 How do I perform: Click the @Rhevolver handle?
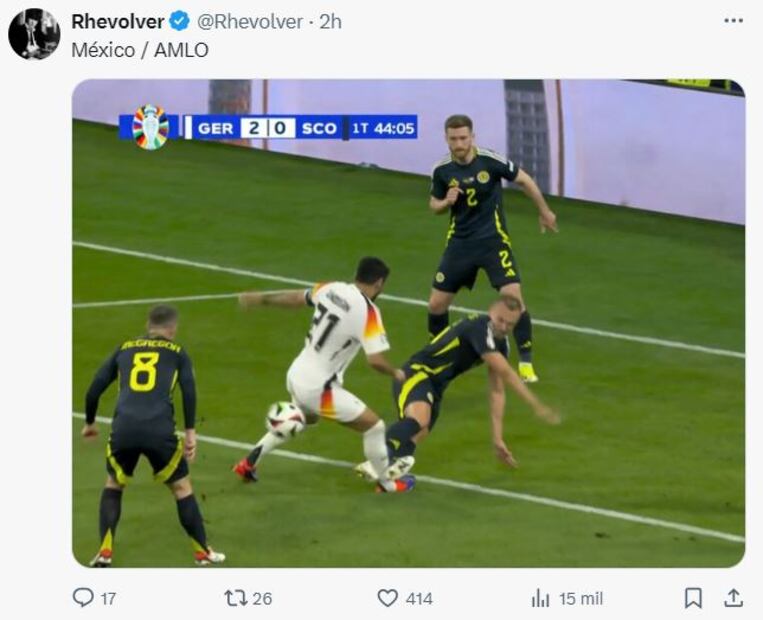click(250, 21)
